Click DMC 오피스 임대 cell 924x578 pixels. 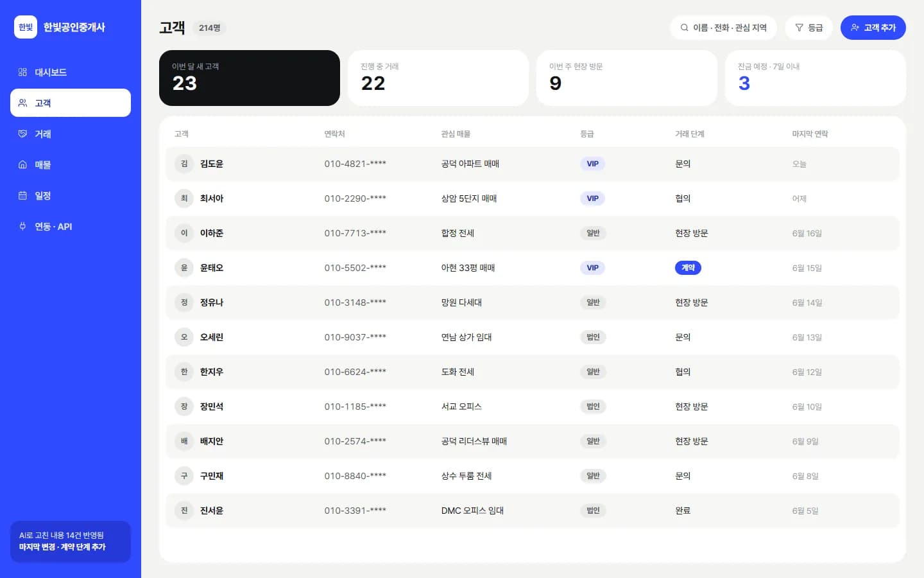coord(472,511)
